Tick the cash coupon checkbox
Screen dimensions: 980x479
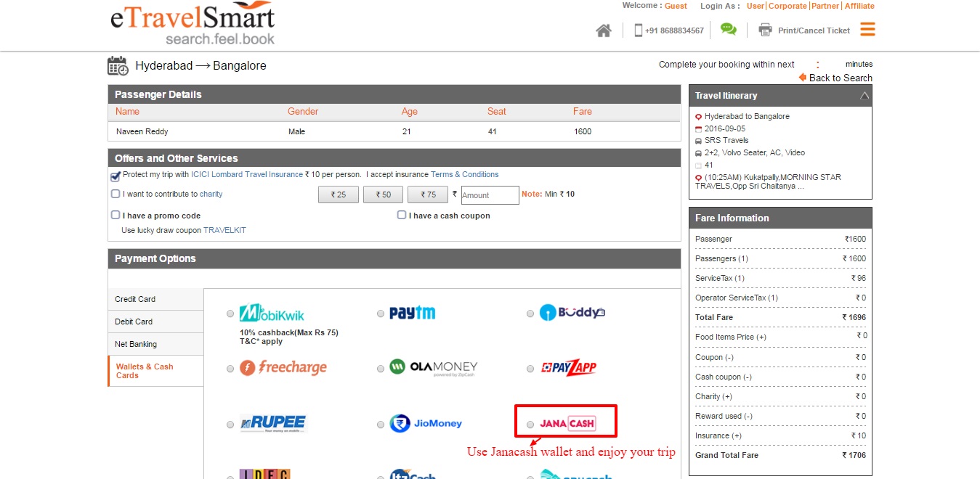402,215
